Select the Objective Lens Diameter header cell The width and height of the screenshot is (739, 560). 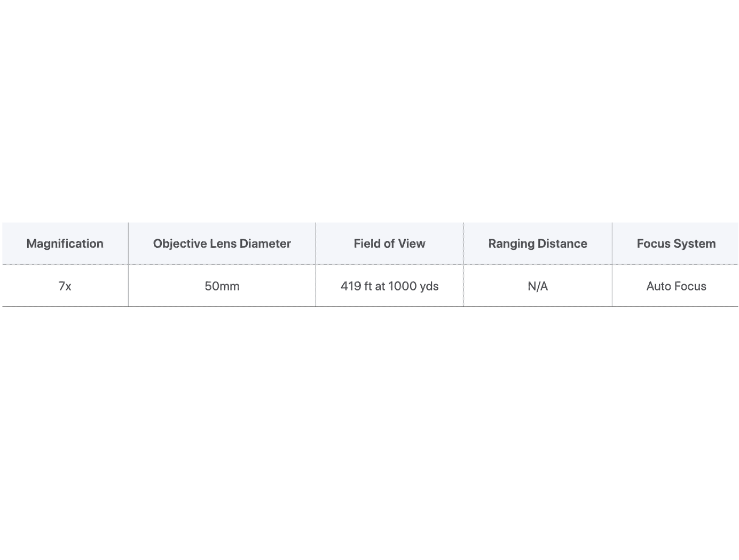pos(222,243)
